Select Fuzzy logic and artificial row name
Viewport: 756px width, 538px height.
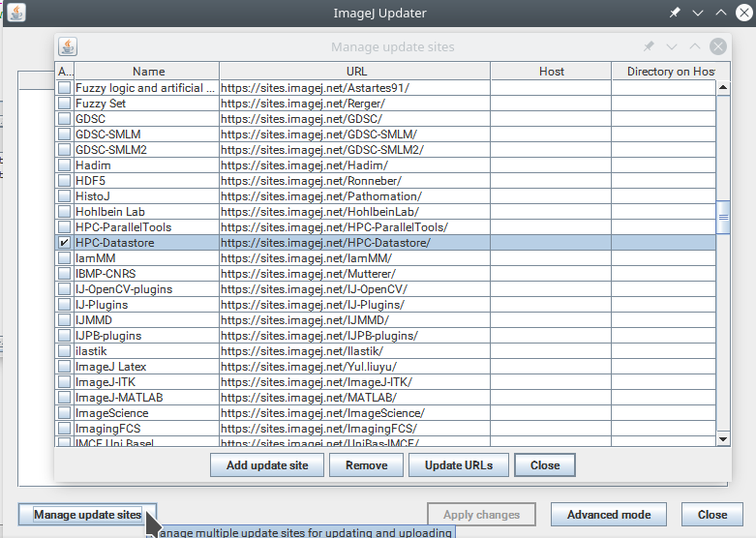pyautogui.click(x=144, y=88)
